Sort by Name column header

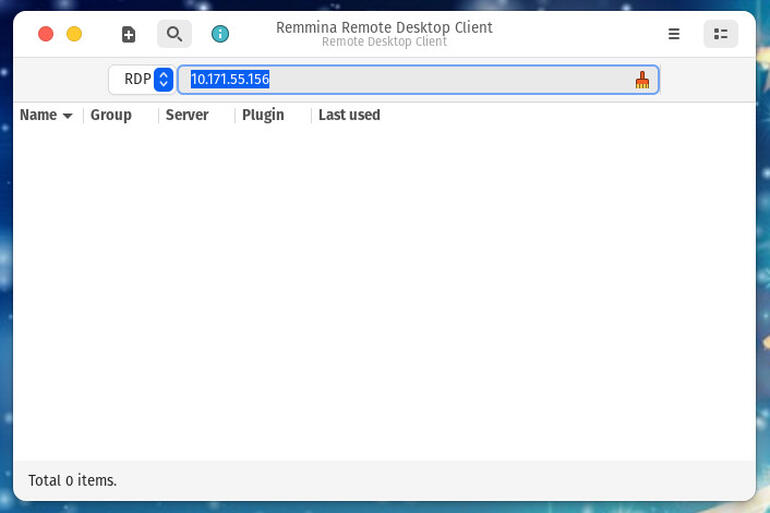[x=46, y=115]
